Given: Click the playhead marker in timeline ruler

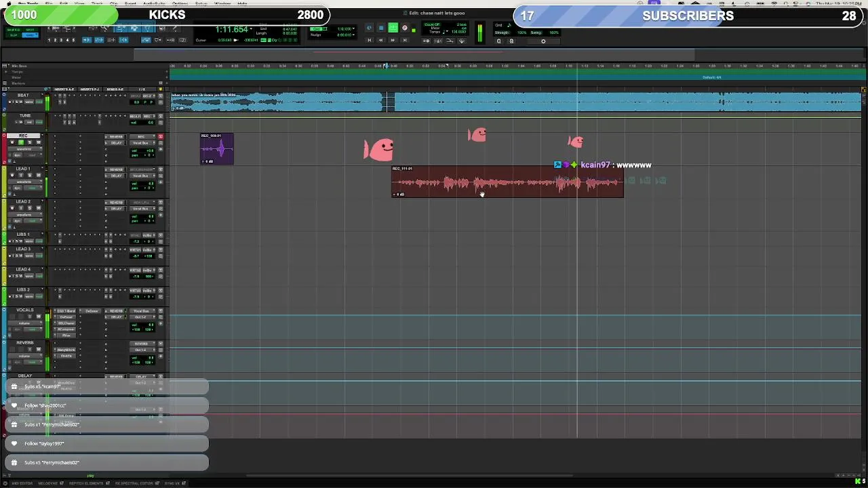Looking at the screenshot, I should 385,66.
